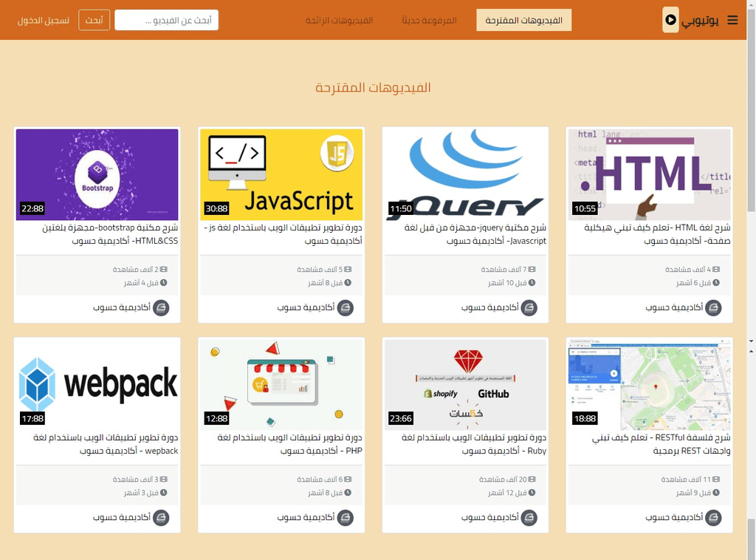The width and height of the screenshot is (756, 560).
Task: Click the clock icon on the HTML card
Action: [716, 283]
